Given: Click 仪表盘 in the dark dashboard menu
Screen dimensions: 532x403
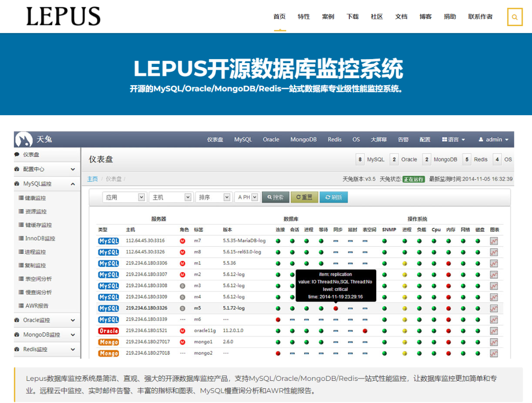Looking at the screenshot, I should pos(215,140).
